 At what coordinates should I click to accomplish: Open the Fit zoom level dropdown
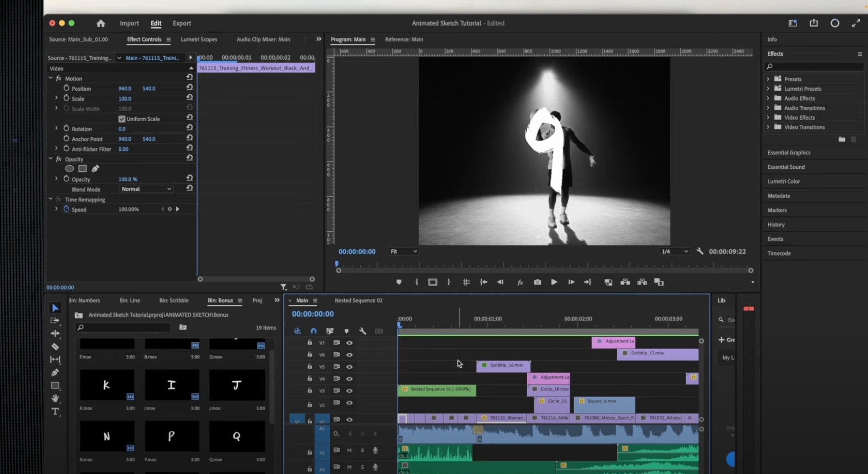coord(403,251)
